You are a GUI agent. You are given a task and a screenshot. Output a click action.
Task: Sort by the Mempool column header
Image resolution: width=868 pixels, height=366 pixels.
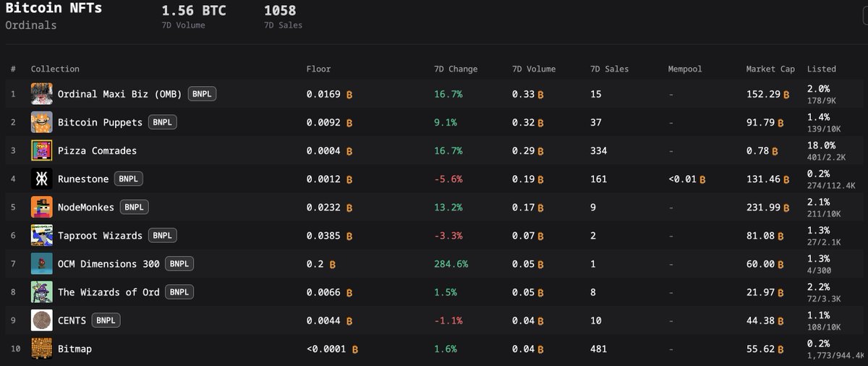coord(685,69)
